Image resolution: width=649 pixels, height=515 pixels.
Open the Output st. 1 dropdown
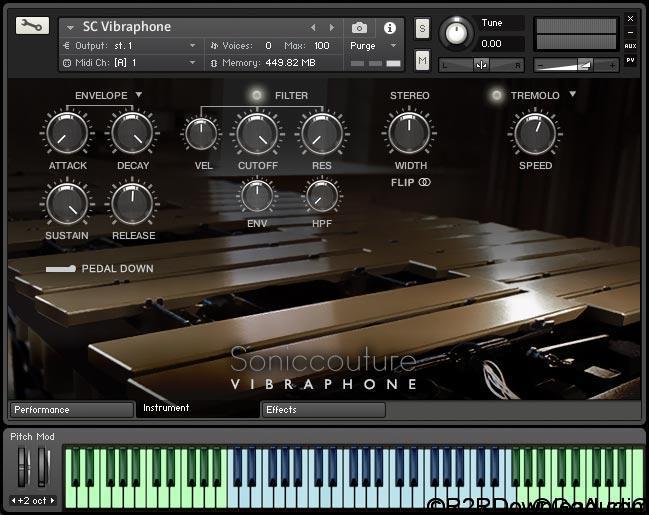192,46
